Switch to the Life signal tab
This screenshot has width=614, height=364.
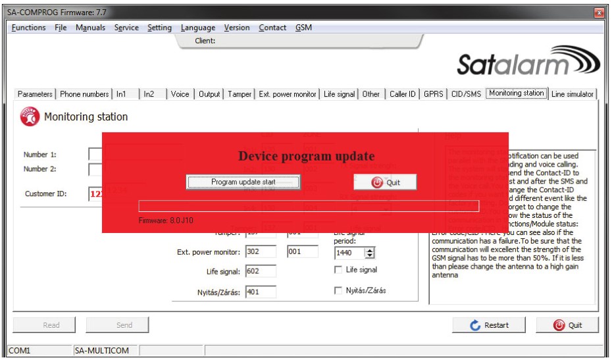(339, 94)
